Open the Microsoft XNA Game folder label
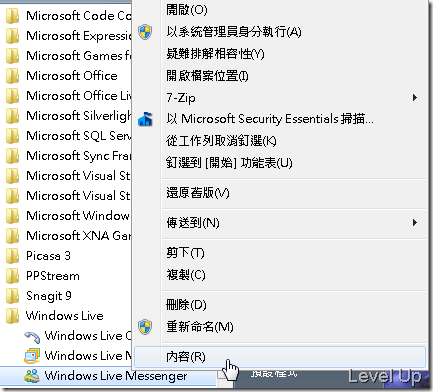 (x=79, y=236)
